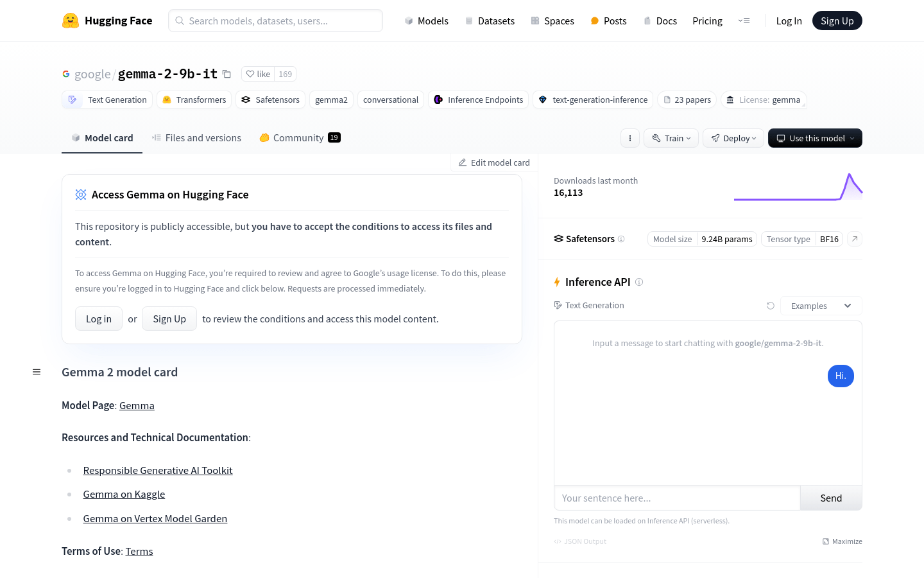Open the three-dot more options menu
924x578 pixels.
pyautogui.click(x=630, y=138)
